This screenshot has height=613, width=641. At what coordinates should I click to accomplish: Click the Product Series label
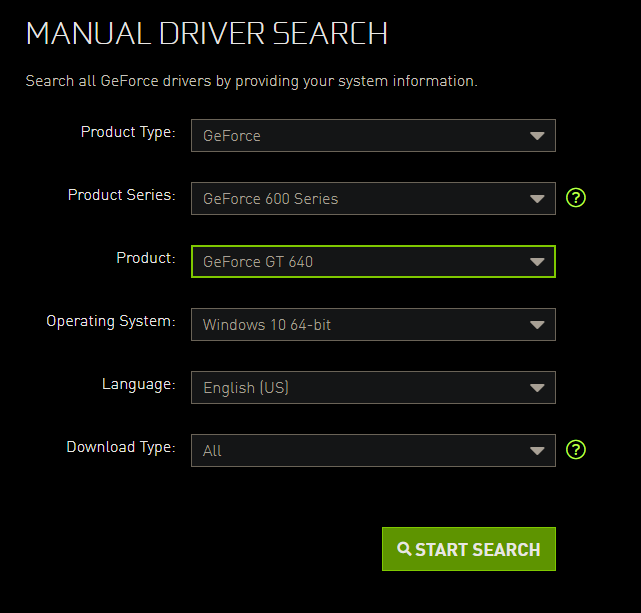coord(121,195)
